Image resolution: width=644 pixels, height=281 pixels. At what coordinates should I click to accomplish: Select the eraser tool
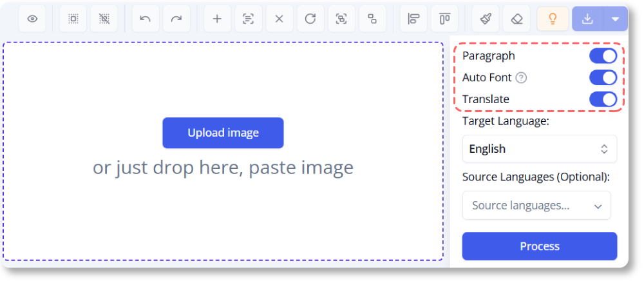[x=516, y=19]
